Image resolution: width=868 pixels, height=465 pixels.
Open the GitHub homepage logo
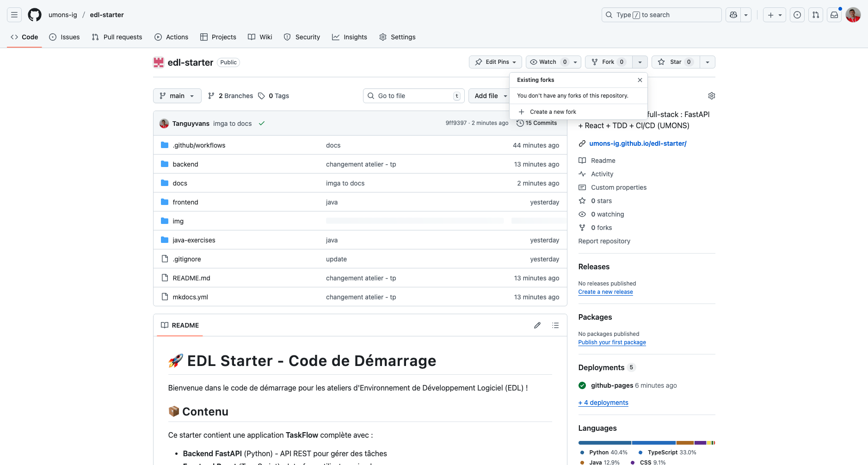35,15
